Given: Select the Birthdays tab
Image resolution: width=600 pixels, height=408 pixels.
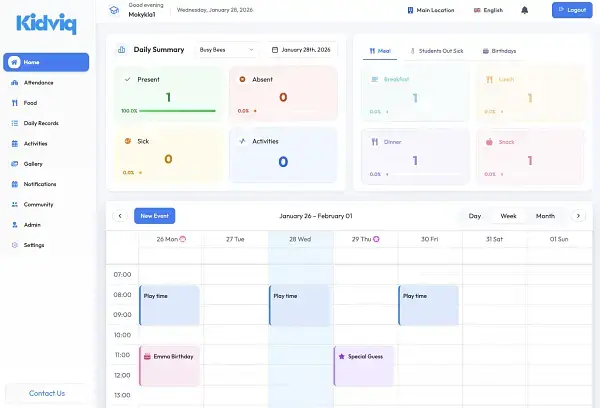Looking at the screenshot, I should pyautogui.click(x=499, y=49).
